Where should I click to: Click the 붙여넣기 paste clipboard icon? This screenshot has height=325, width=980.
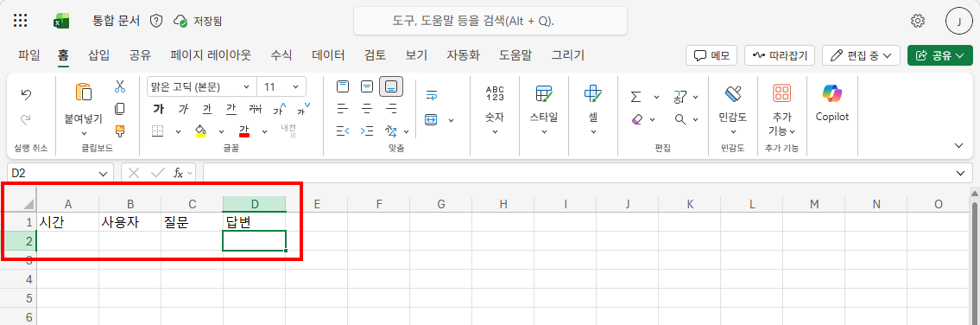83,92
